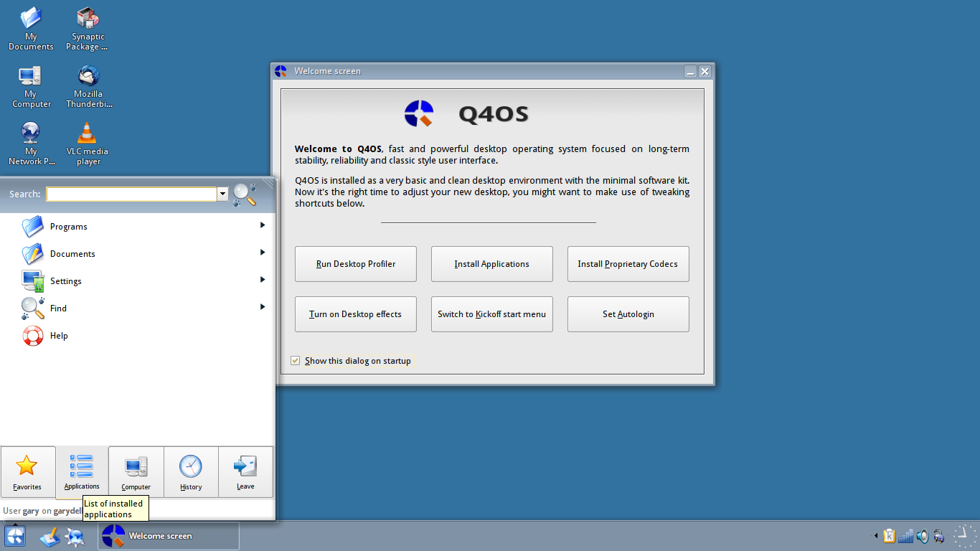
Task: Click the Q4OS logo in Welcome window title bar
Action: point(281,71)
